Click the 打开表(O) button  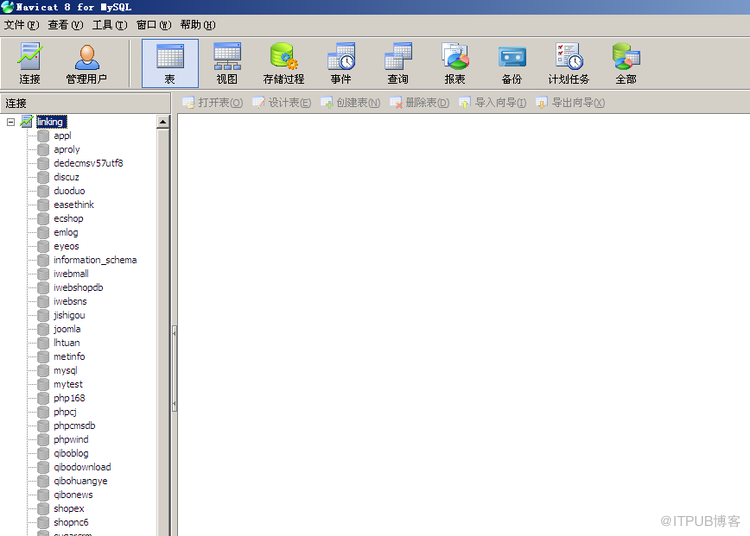pyautogui.click(x=213, y=102)
